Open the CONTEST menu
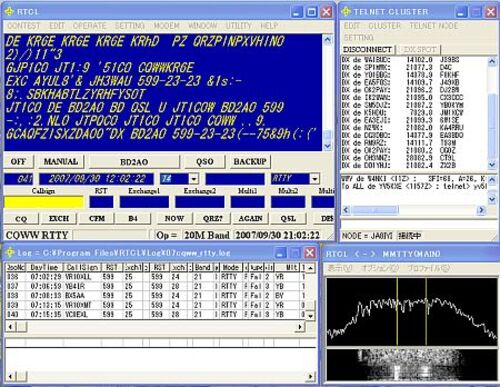500x387 pixels. click(x=23, y=26)
